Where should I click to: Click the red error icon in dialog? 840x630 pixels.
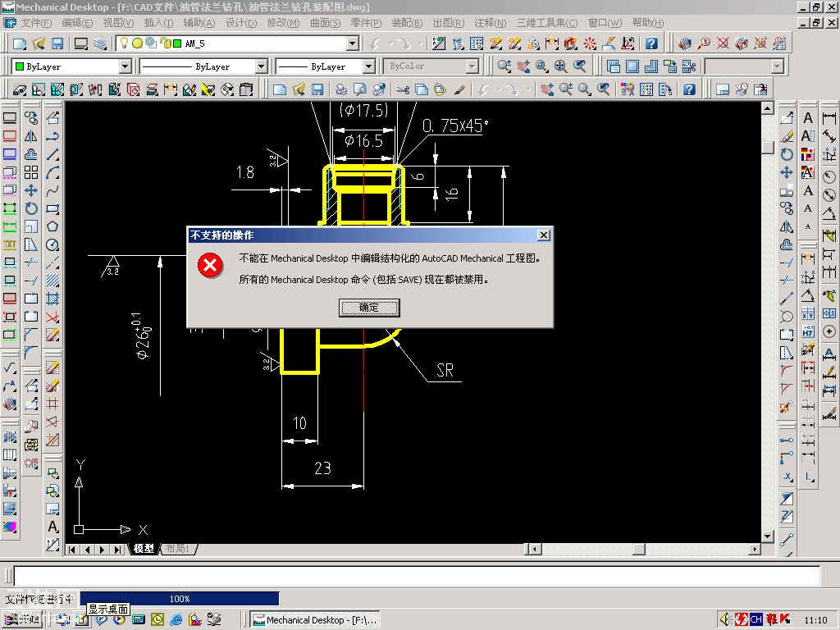(211, 266)
